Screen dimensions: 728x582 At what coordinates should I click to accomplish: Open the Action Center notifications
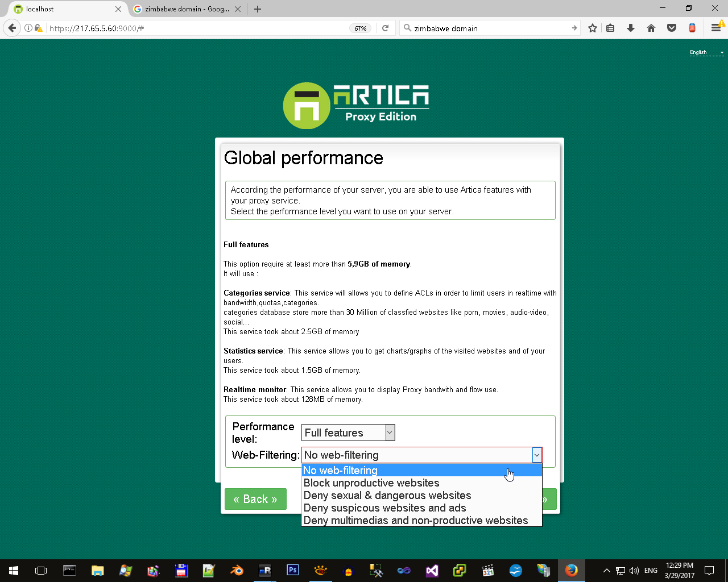point(709,571)
